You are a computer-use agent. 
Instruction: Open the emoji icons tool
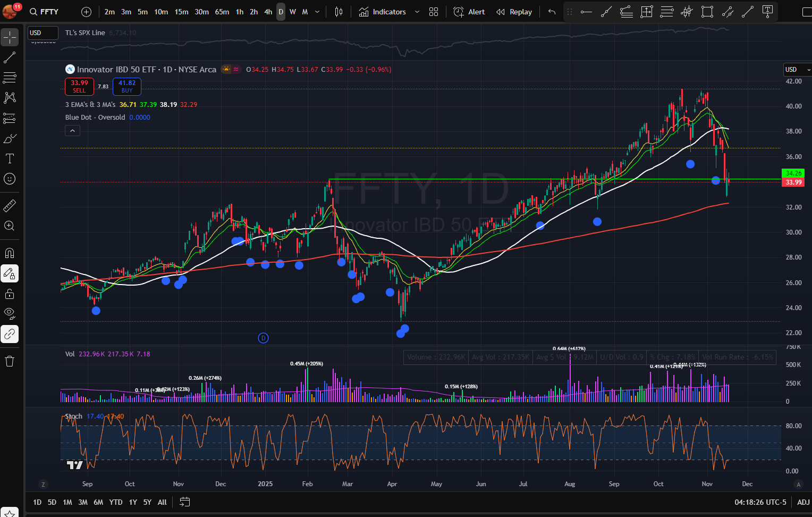click(10, 179)
